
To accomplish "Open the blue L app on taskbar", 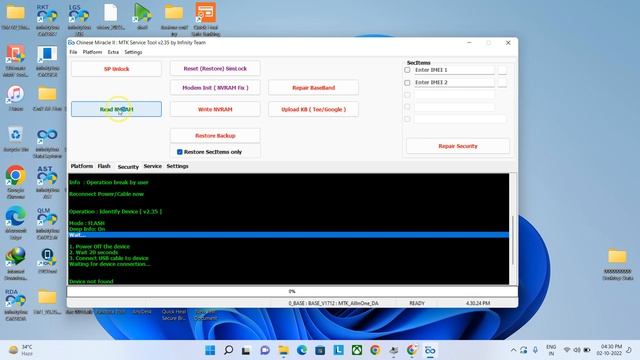I will point(338,350).
